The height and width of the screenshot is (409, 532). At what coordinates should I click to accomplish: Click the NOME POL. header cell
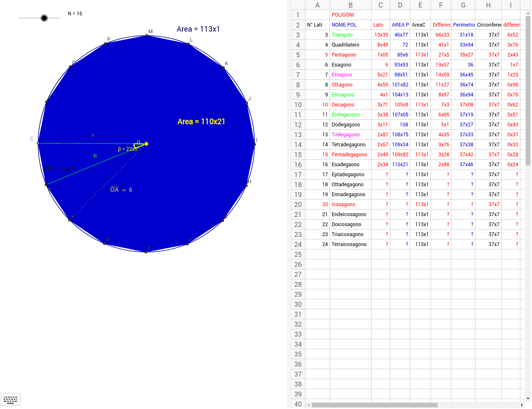coord(351,25)
